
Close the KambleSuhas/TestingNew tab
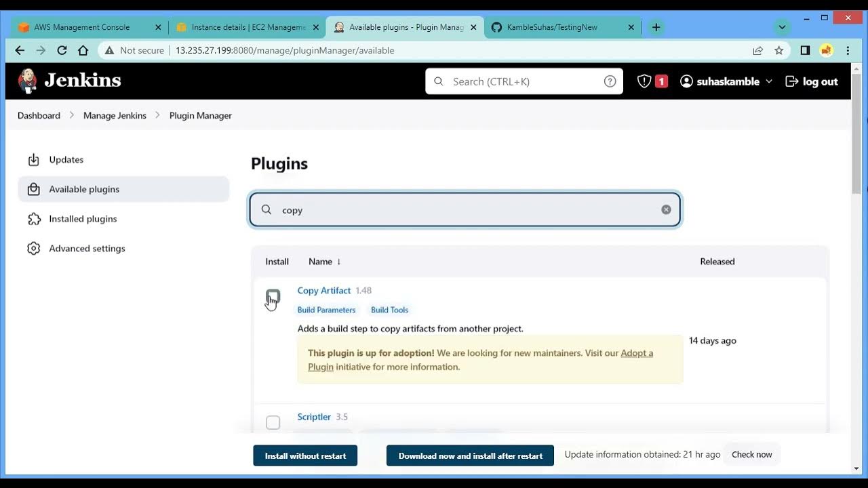[x=631, y=28]
